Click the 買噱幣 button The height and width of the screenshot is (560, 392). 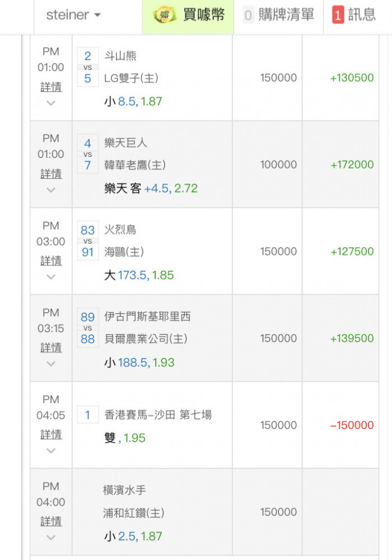click(204, 15)
